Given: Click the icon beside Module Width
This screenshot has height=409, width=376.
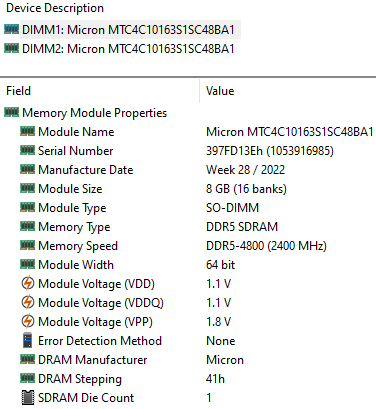Looking at the screenshot, I should (x=27, y=264).
